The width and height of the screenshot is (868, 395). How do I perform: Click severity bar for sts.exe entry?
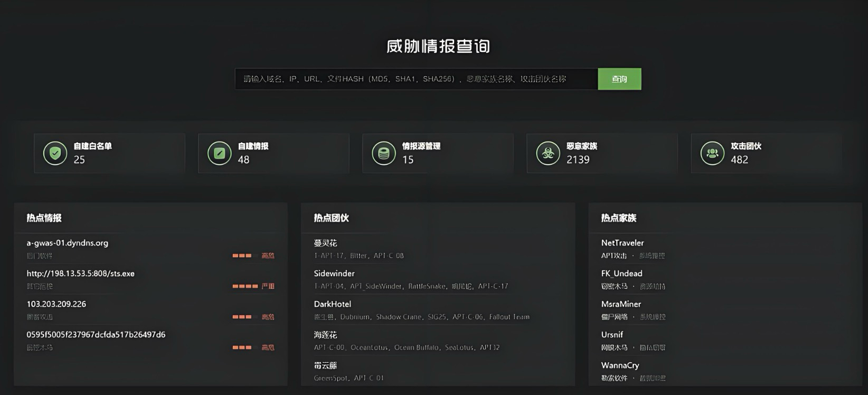[245, 286]
